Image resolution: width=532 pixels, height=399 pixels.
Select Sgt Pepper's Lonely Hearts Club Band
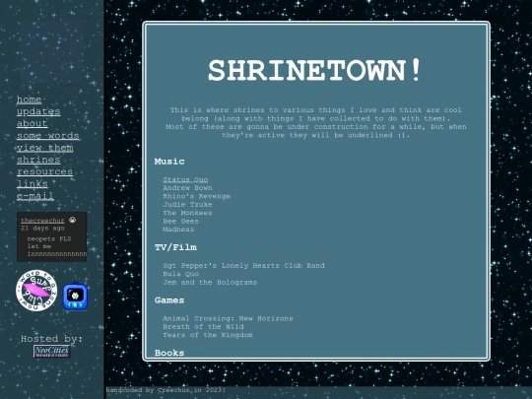coord(243,265)
